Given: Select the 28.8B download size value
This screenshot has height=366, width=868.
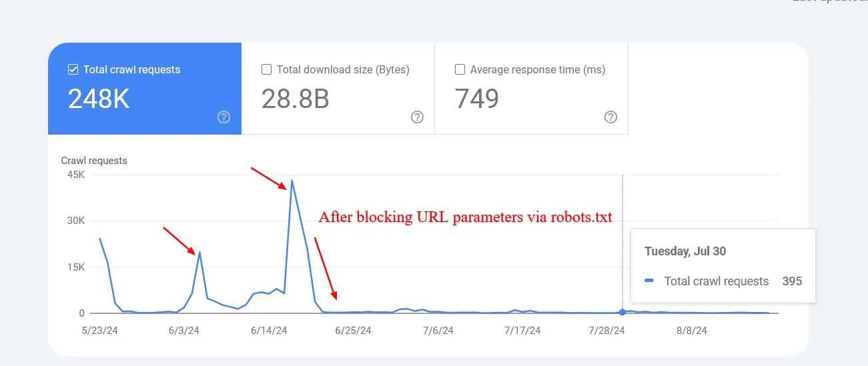Looking at the screenshot, I should point(295,99).
